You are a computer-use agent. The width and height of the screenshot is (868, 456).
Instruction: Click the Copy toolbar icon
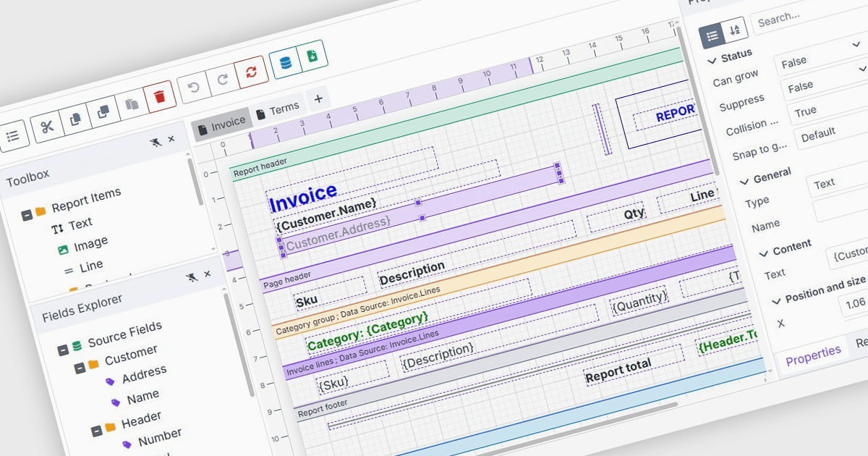coord(75,119)
